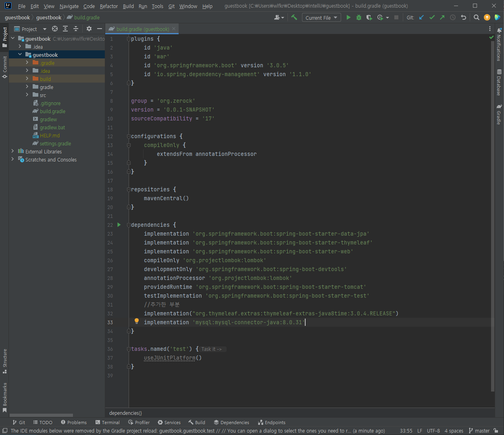Screen dimensions: 504x435
Task: Click the master Git branch widget
Action: 479,431
